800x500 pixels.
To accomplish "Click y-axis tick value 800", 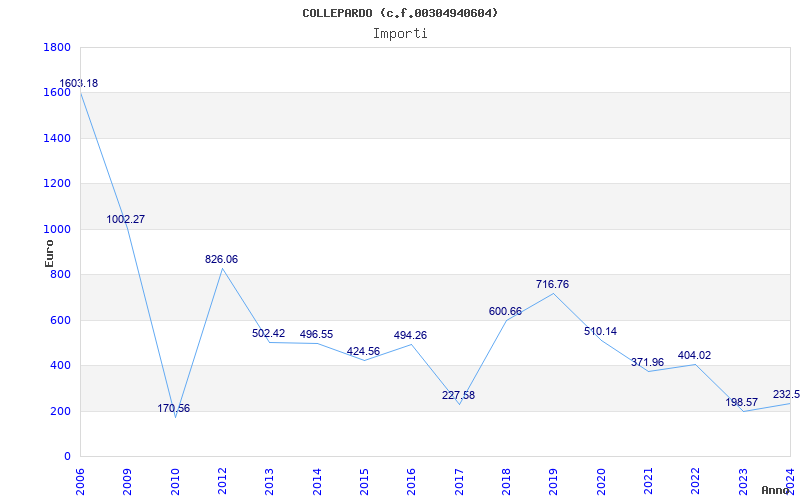I will click(60, 274).
